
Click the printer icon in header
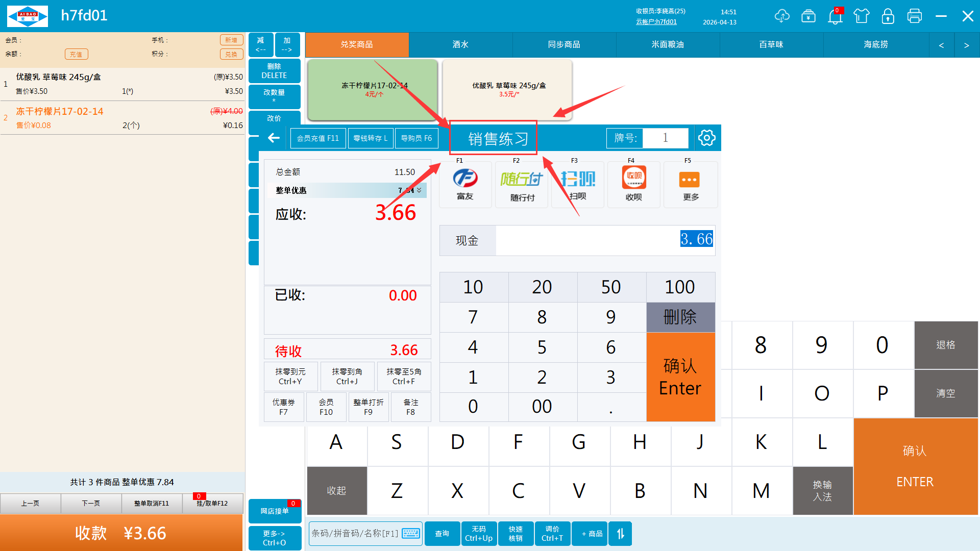point(914,16)
